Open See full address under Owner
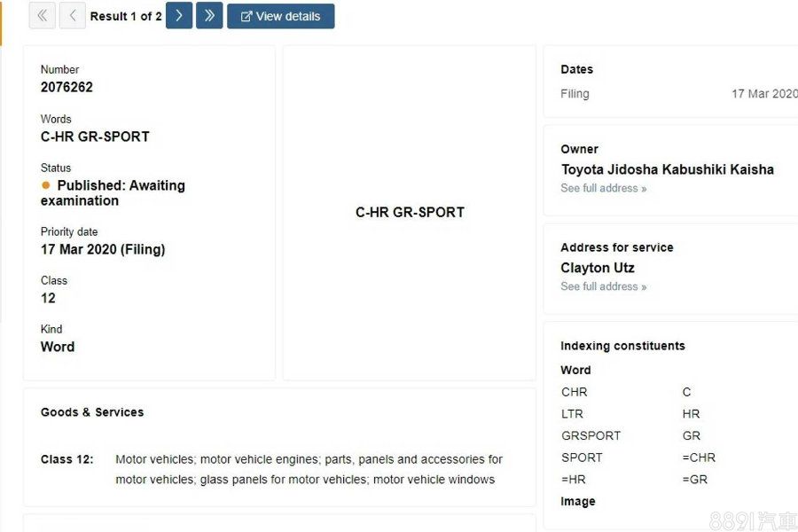This screenshot has width=798, height=532. click(604, 188)
